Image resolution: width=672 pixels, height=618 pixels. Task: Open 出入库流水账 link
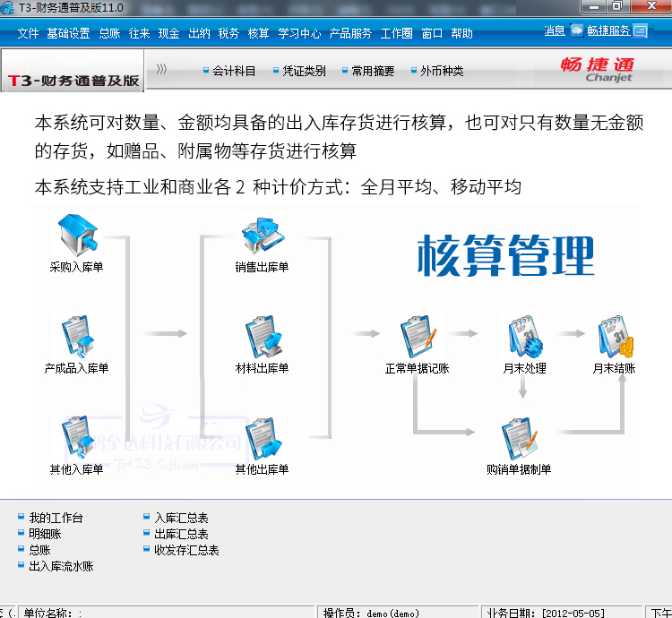click(x=61, y=566)
